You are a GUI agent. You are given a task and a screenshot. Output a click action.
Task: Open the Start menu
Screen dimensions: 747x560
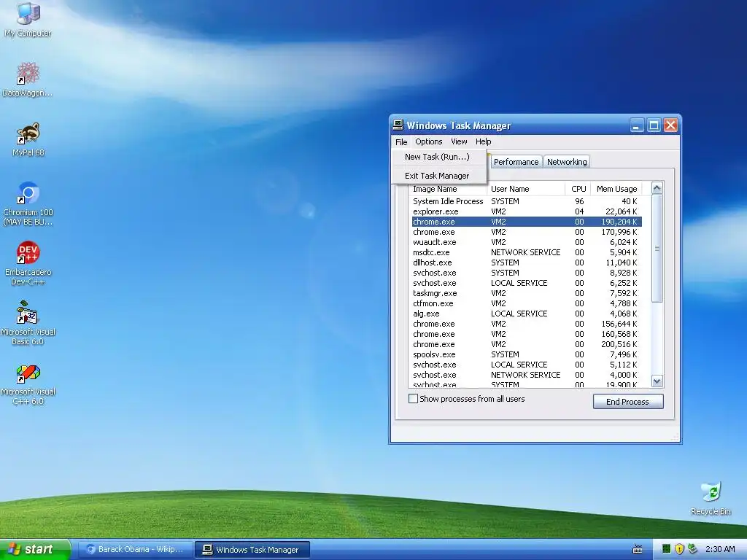(x=35, y=549)
